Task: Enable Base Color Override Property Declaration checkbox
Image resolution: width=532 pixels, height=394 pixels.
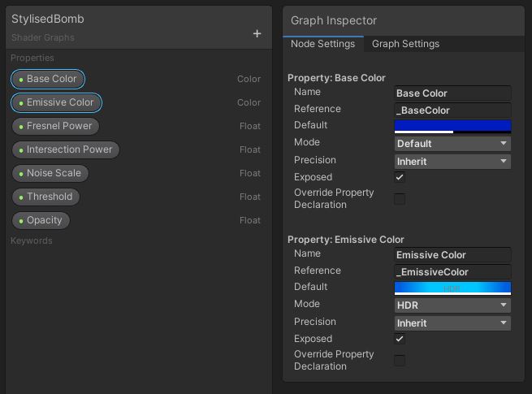Action: coord(400,199)
